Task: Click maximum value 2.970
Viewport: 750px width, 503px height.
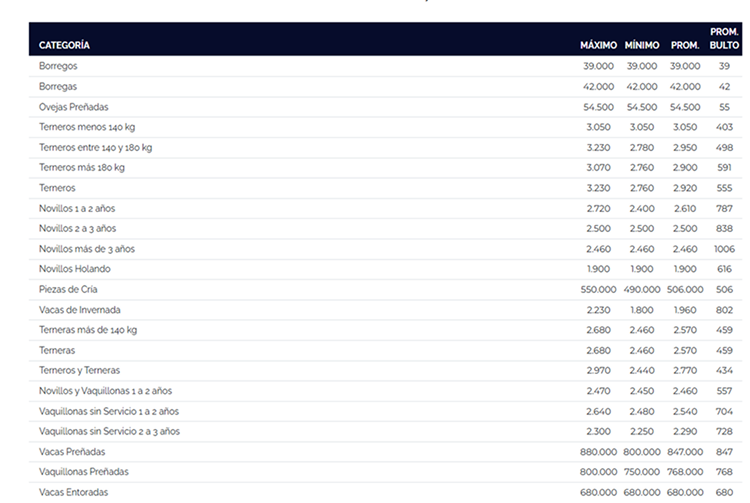Action: (x=598, y=371)
